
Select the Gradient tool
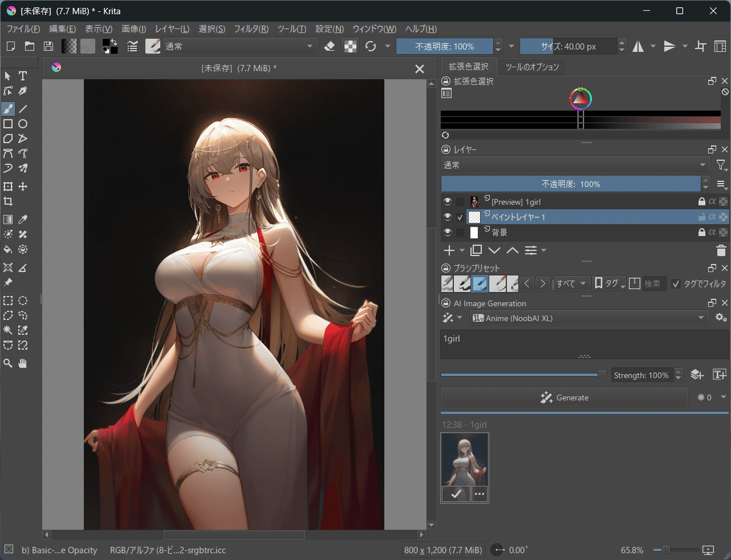click(8, 219)
